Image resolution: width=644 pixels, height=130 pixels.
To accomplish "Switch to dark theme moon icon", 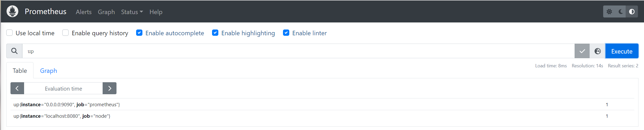I will point(620,12).
